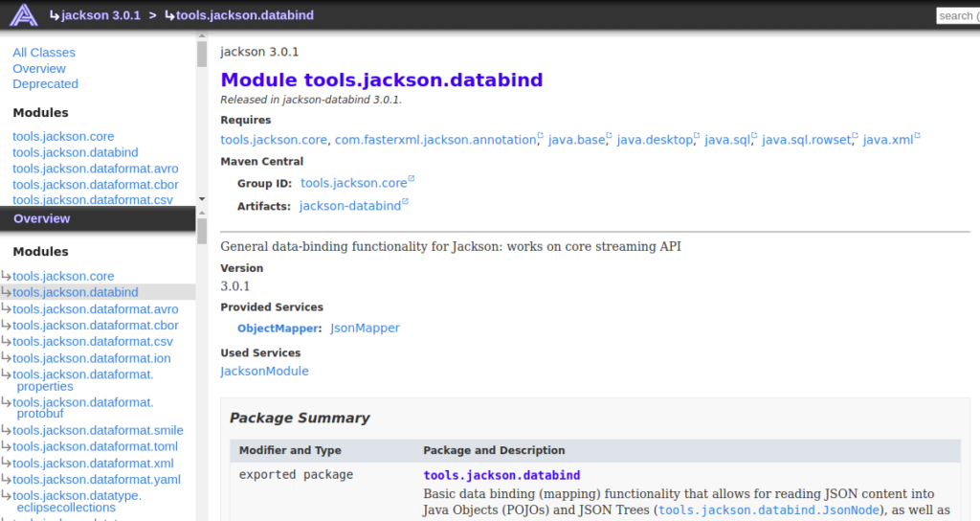The image size is (980, 521).
Task: Open tools.jackson.datatype.eclipsecollections tree item
Action: pos(77,502)
